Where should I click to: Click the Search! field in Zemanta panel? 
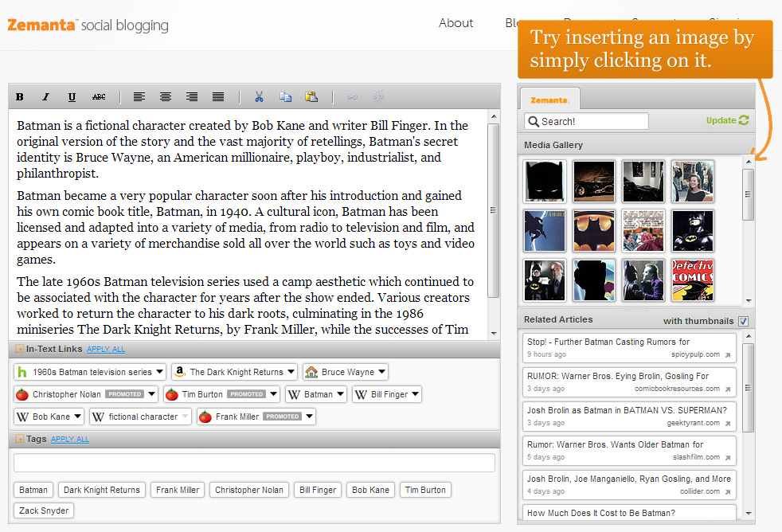point(586,121)
